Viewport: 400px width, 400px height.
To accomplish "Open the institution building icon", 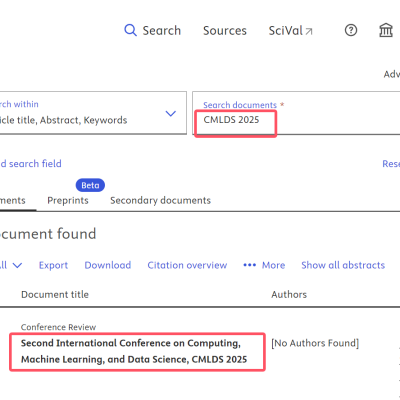I will [386, 30].
